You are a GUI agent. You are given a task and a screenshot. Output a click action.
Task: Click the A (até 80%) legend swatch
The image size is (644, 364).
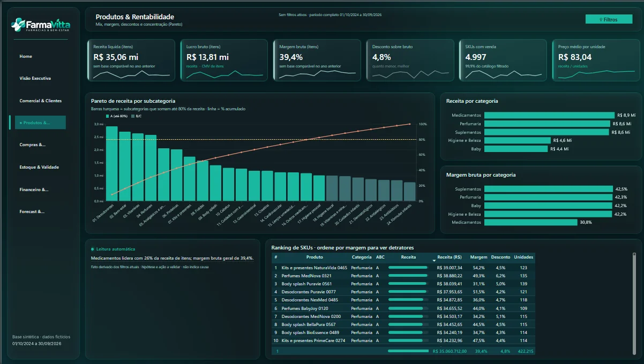108,116
